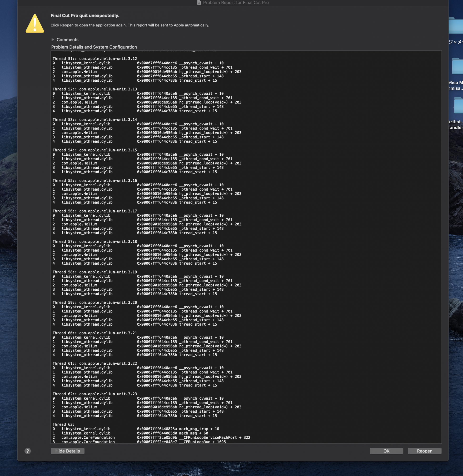Click the 'Thread 59:: com.apple.helium-unit.3.20' line
Image resolution: width=463 pixels, height=476 pixels.
click(x=95, y=302)
